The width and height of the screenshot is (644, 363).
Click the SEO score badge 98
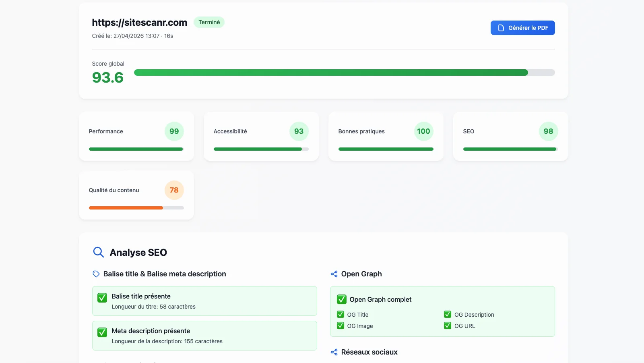548,131
